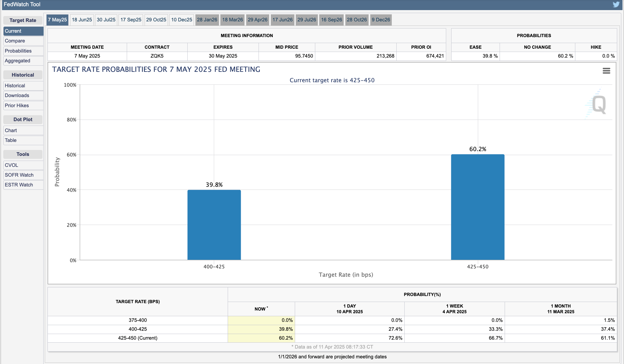Click the 375-400 target rate row
The height and width of the screenshot is (364, 624).
coord(332,320)
